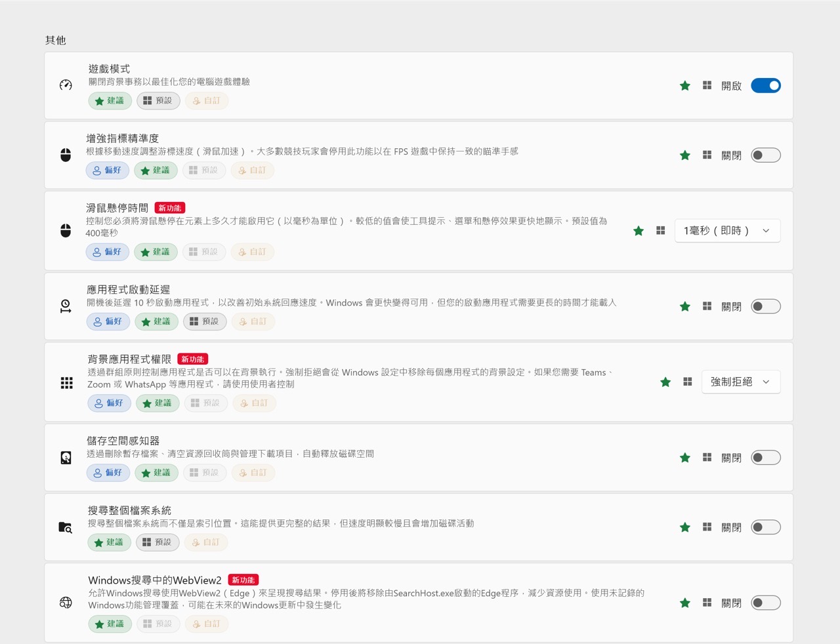Click grid icon in 搜尋整個檔案系統 row
The width and height of the screenshot is (840, 644).
707,527
